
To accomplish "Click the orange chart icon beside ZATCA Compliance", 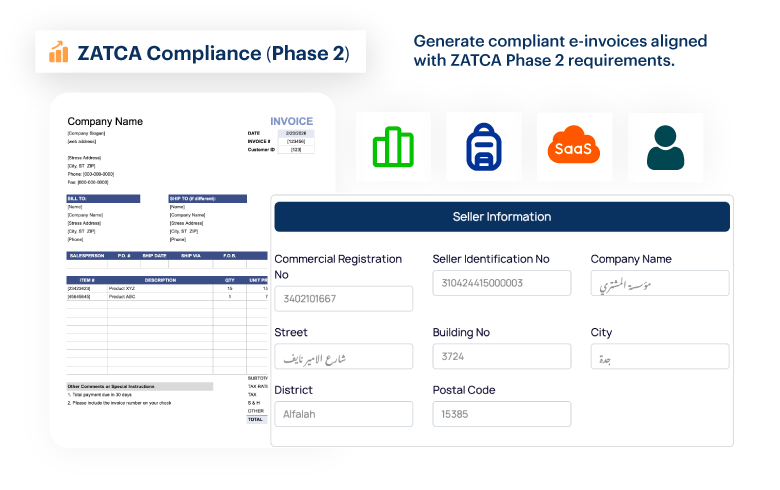I will click(x=59, y=52).
